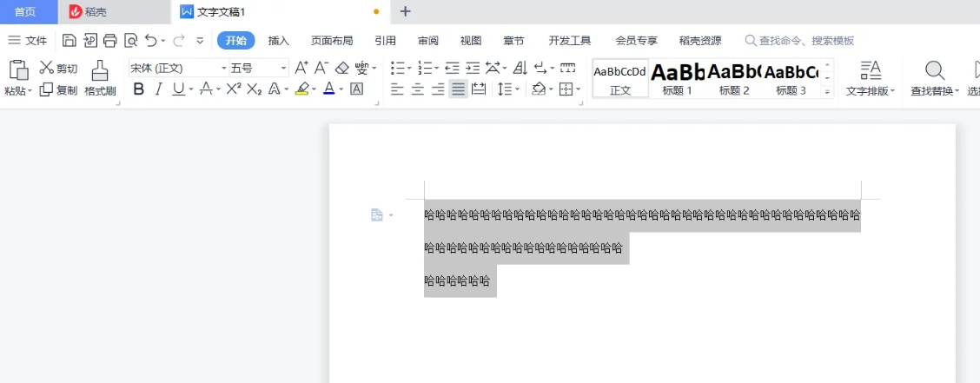Click the paragraph shading bucket icon
The width and height of the screenshot is (980, 383).
[x=538, y=89]
